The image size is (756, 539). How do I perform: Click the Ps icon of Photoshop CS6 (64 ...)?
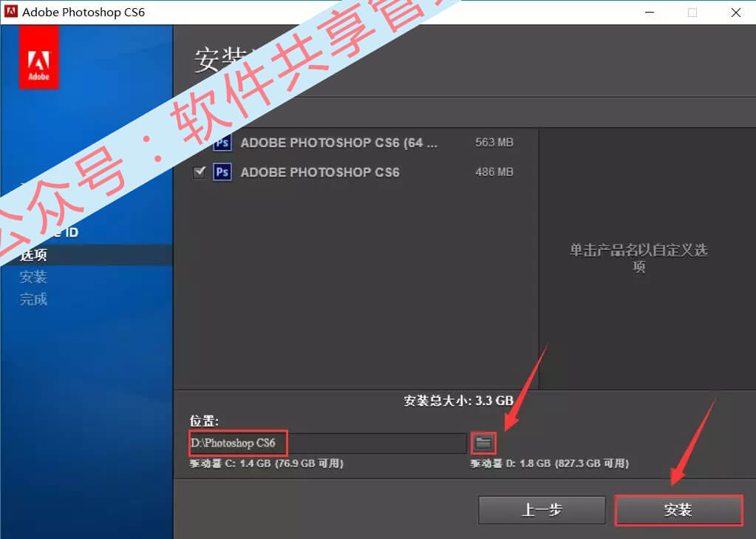[222, 143]
